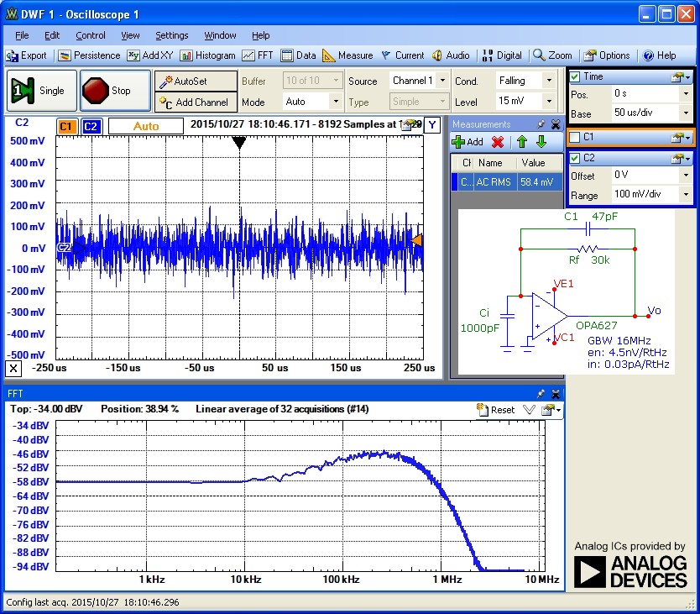Image resolution: width=700 pixels, height=614 pixels.
Task: Expand the trigger Source dropdown
Action: tap(441, 81)
